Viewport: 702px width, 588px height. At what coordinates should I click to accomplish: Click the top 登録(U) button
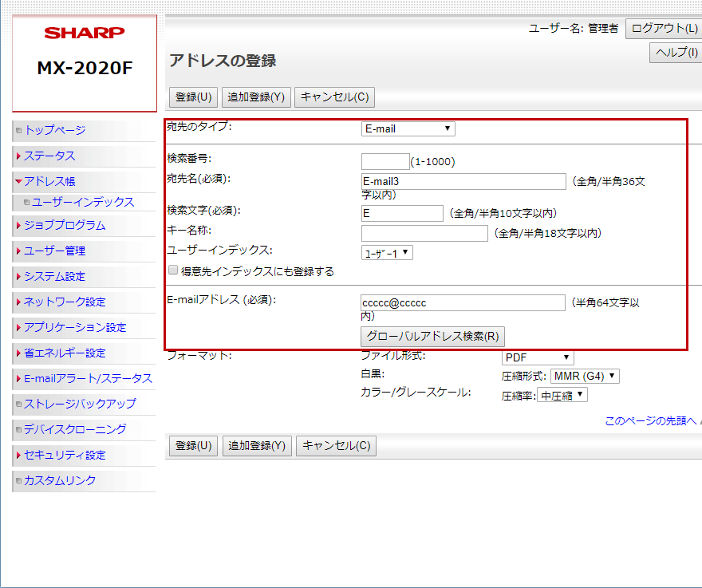click(x=193, y=97)
